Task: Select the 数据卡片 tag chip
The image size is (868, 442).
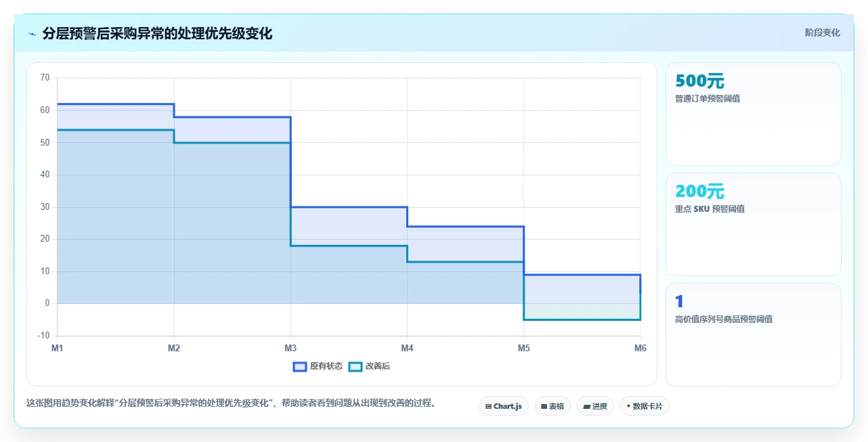Action: [644, 406]
